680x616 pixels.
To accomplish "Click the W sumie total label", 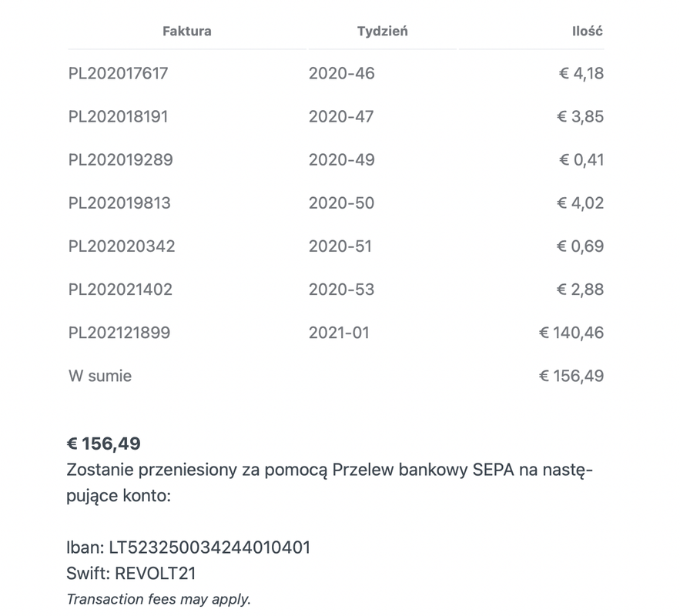I will pyautogui.click(x=100, y=376).
